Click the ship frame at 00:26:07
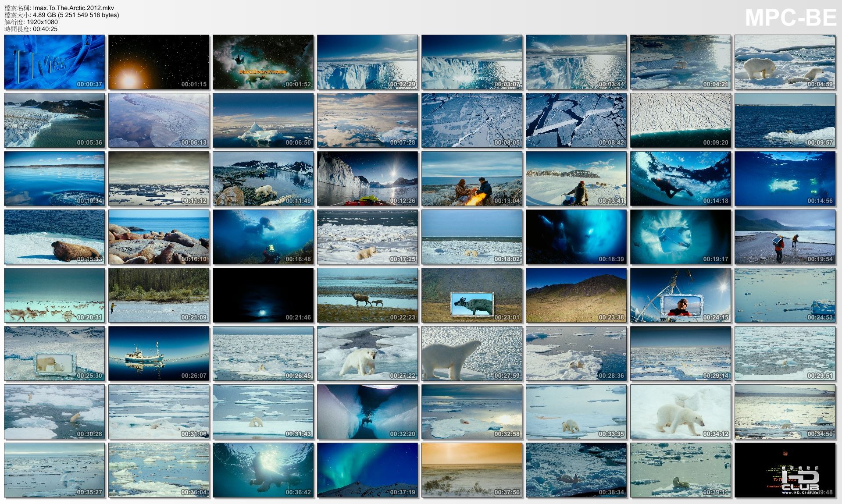 coord(159,354)
